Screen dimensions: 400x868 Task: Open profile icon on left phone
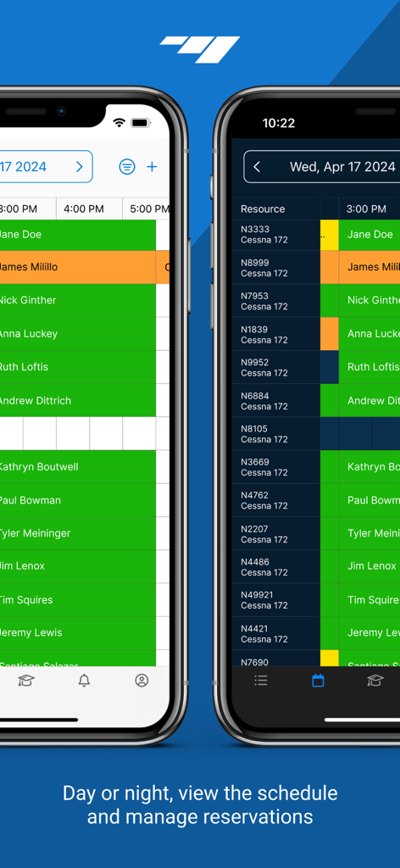pyautogui.click(x=142, y=681)
